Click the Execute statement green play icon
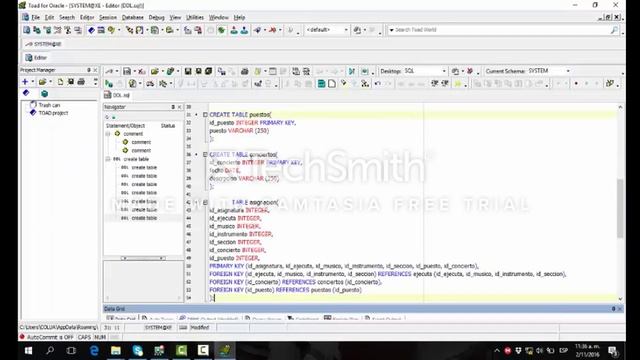Viewport: 640px width, 360px height. click(x=109, y=84)
